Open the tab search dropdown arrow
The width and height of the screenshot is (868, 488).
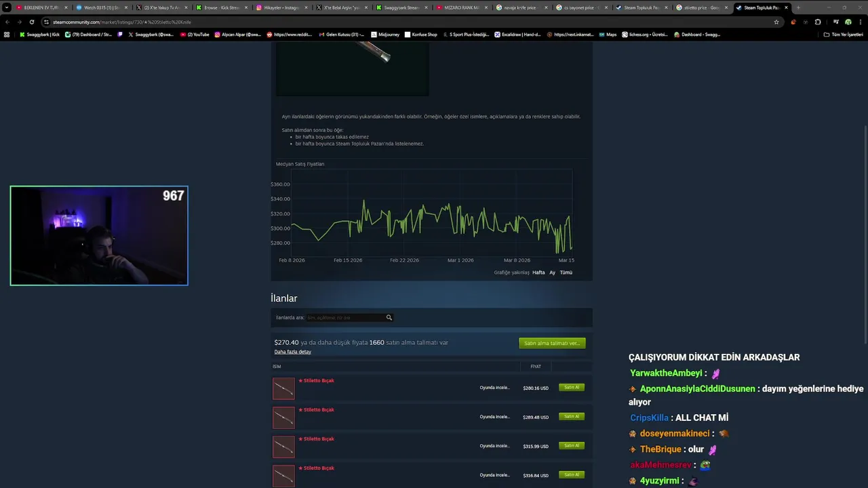pyautogui.click(x=7, y=7)
